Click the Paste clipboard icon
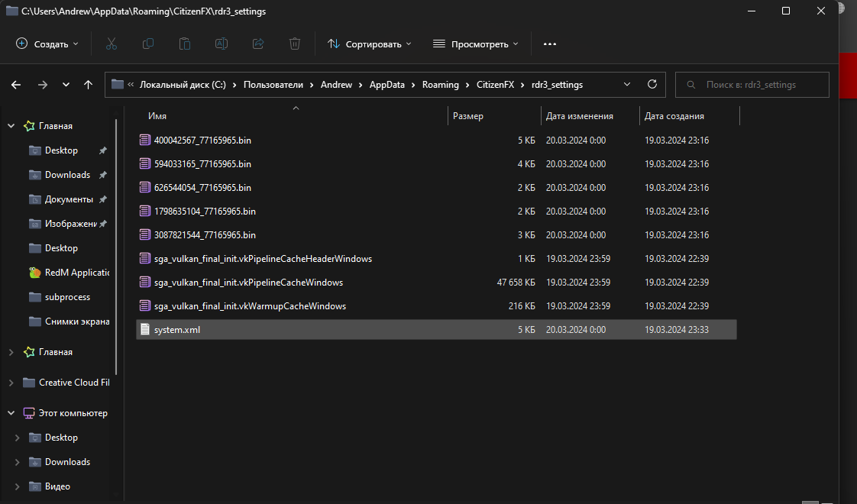Image resolution: width=857 pixels, height=504 pixels. pyautogui.click(x=185, y=44)
